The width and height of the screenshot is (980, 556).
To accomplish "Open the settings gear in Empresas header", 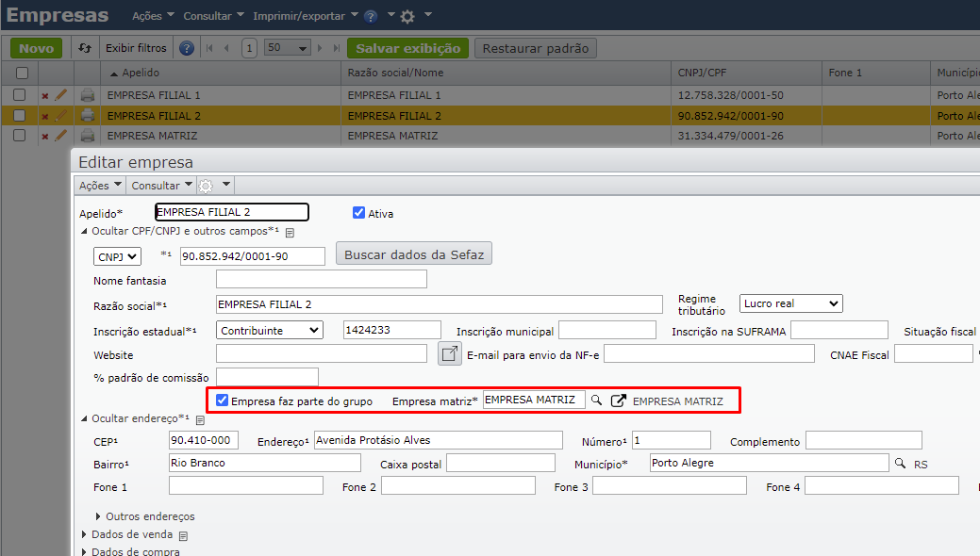I will [x=407, y=16].
